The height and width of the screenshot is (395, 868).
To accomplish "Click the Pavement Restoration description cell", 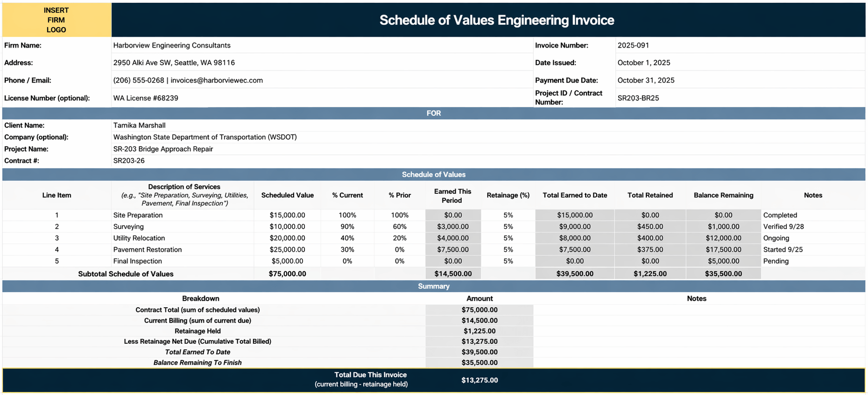I will (x=183, y=250).
